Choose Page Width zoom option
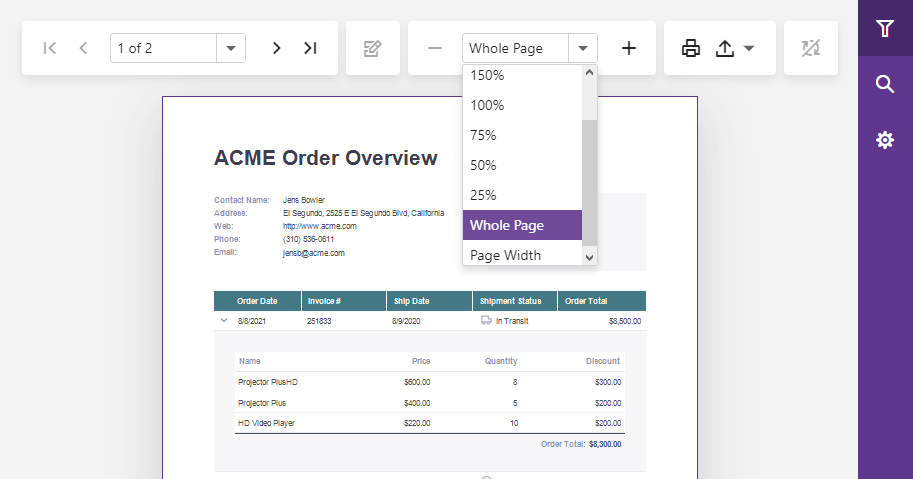The width and height of the screenshot is (913, 479). point(522,255)
